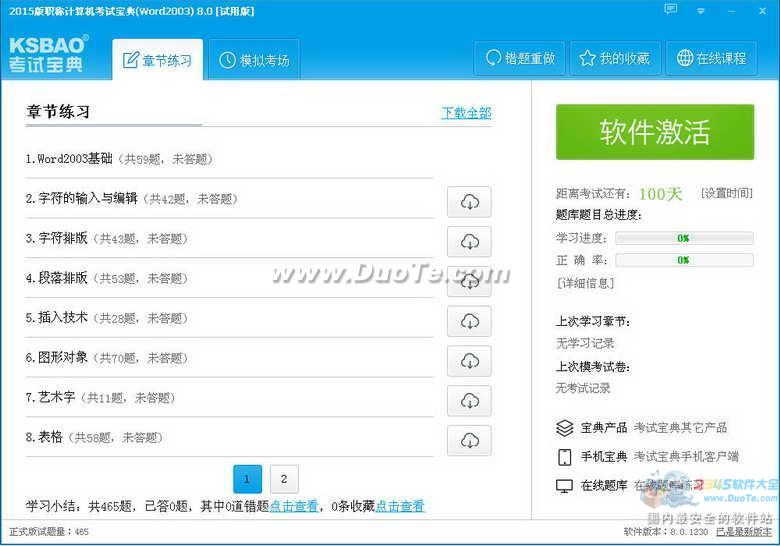Image resolution: width=780 pixels, height=546 pixels.
Task: Click the 学习进度 progress bar
Action: click(684, 238)
